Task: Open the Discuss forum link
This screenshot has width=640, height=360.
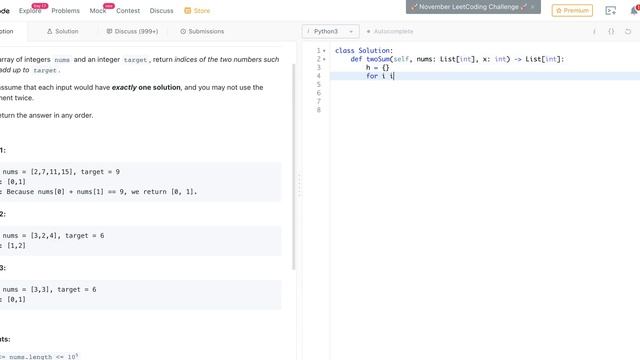Action: 161,11
